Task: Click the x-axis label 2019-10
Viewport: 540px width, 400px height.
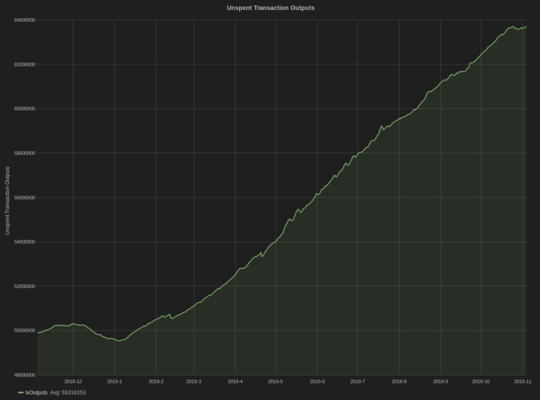Action: click(x=480, y=381)
